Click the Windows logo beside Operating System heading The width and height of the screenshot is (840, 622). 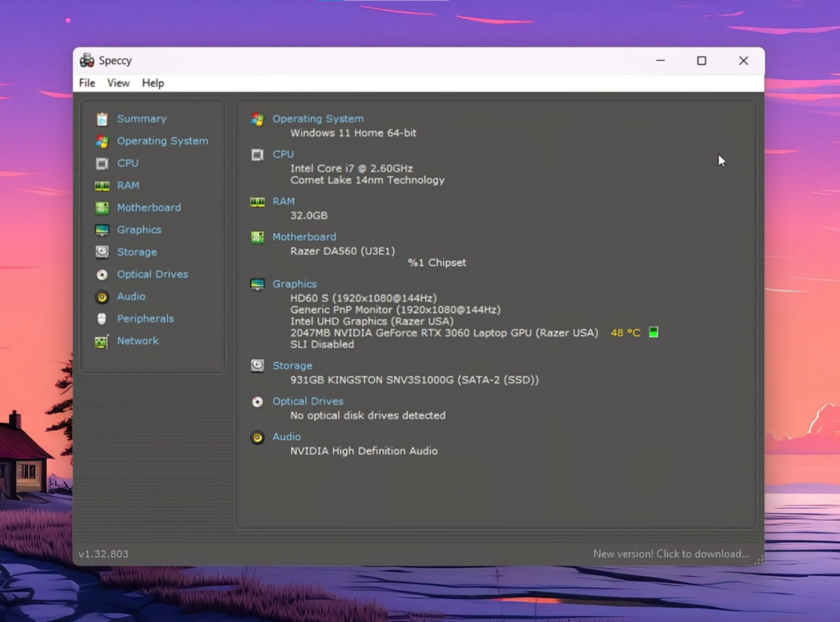click(257, 118)
